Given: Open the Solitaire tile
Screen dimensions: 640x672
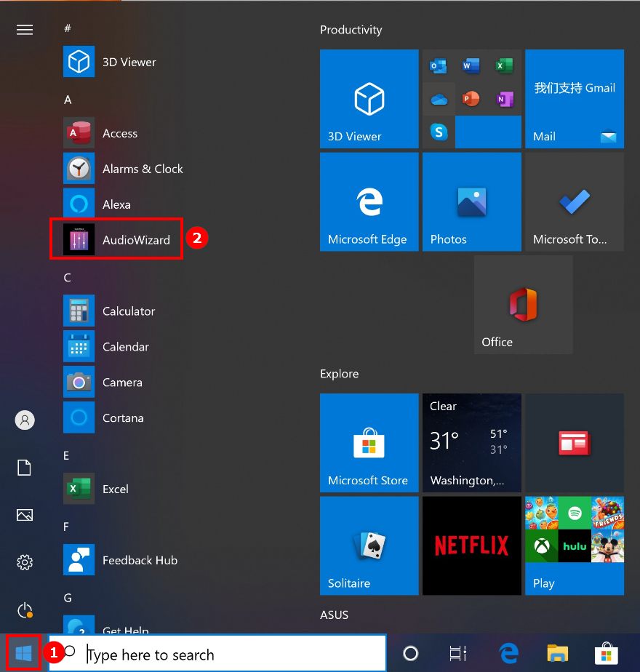Looking at the screenshot, I should [369, 545].
